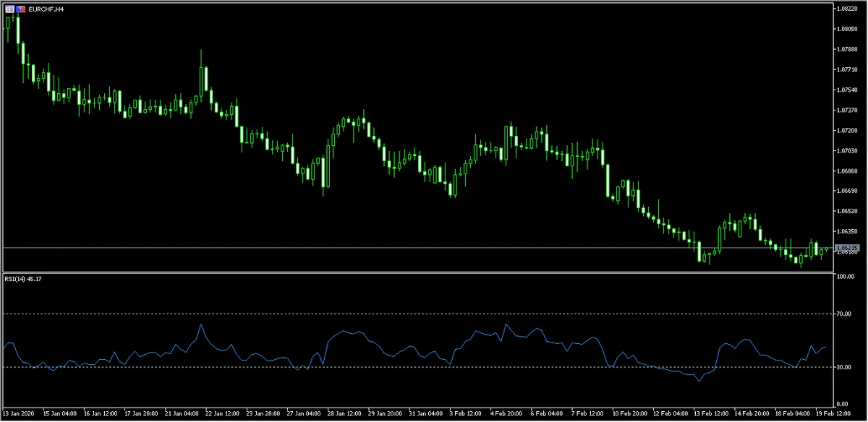Click the current price tag 1.06215
Screen dimensions: 868x422
(x=847, y=248)
